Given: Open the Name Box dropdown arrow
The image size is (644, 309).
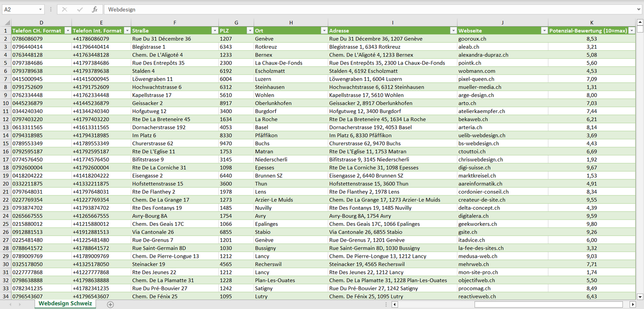Looking at the screenshot, I should point(41,9).
